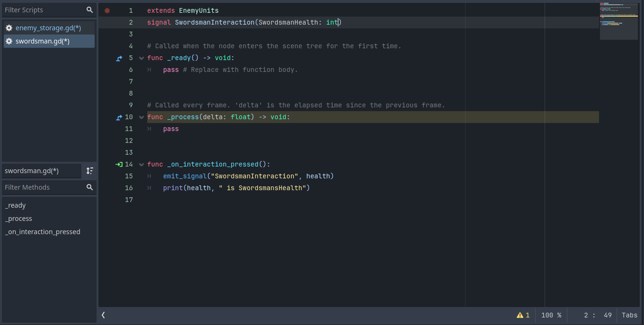Fold the _process function code block
The height and width of the screenshot is (325, 644).
tap(141, 117)
